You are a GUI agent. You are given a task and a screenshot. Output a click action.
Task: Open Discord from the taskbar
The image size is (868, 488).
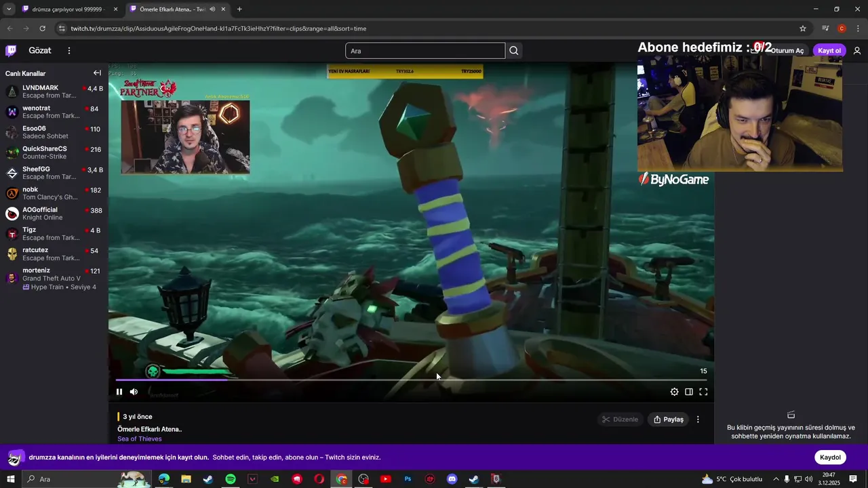(x=452, y=479)
